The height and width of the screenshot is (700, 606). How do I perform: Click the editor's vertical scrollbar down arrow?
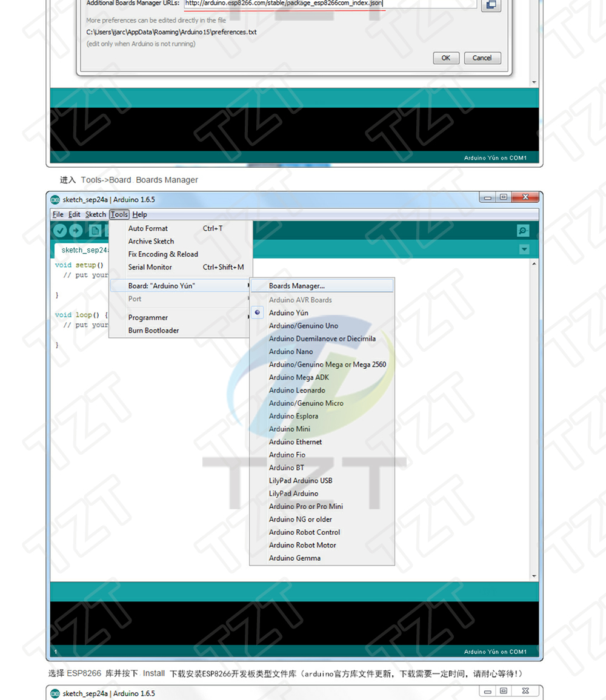[x=534, y=576]
